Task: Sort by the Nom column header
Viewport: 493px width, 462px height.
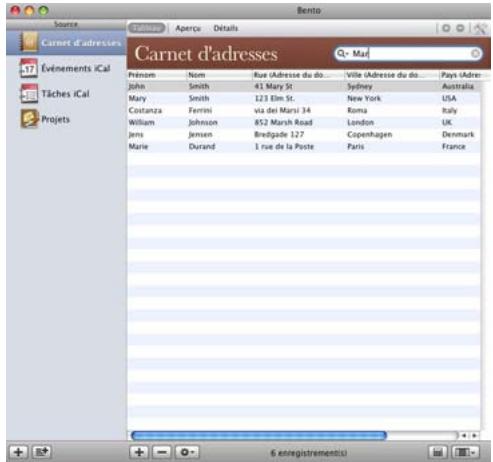Action: [x=219, y=75]
